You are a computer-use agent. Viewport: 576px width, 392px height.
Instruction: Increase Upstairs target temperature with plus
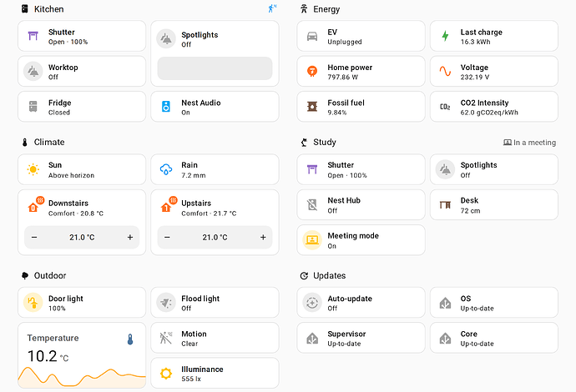tap(263, 238)
